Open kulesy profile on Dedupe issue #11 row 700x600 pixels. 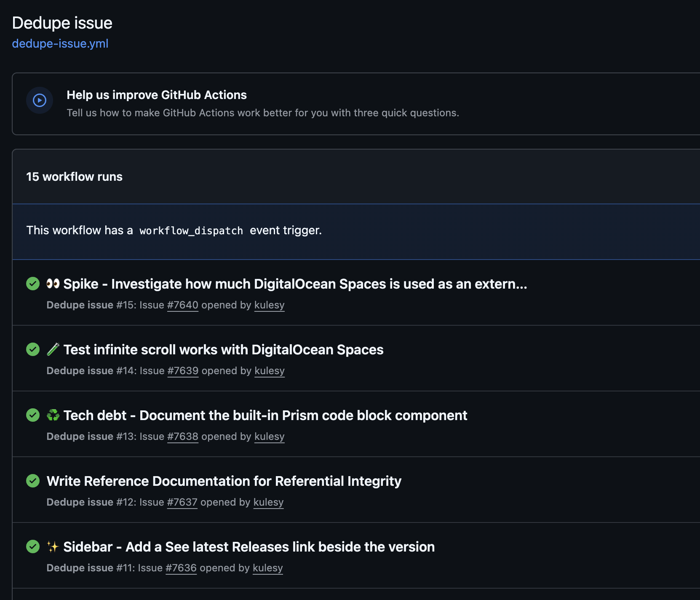pos(268,568)
